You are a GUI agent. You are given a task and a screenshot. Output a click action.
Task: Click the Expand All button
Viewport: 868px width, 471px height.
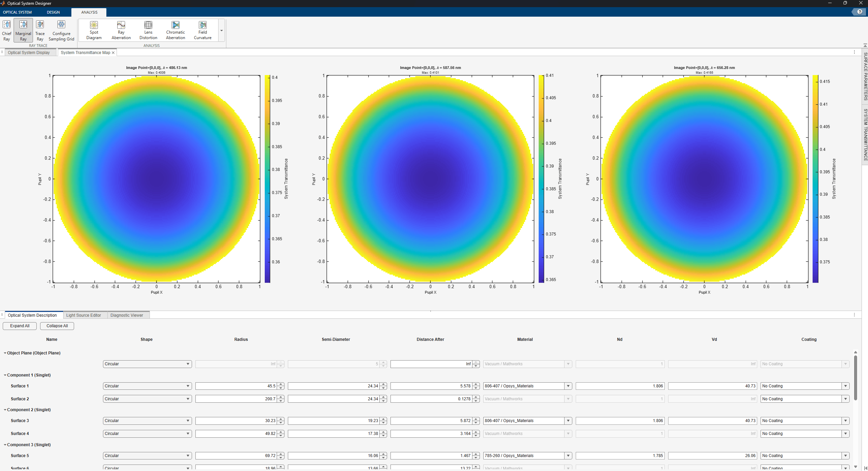coord(20,326)
